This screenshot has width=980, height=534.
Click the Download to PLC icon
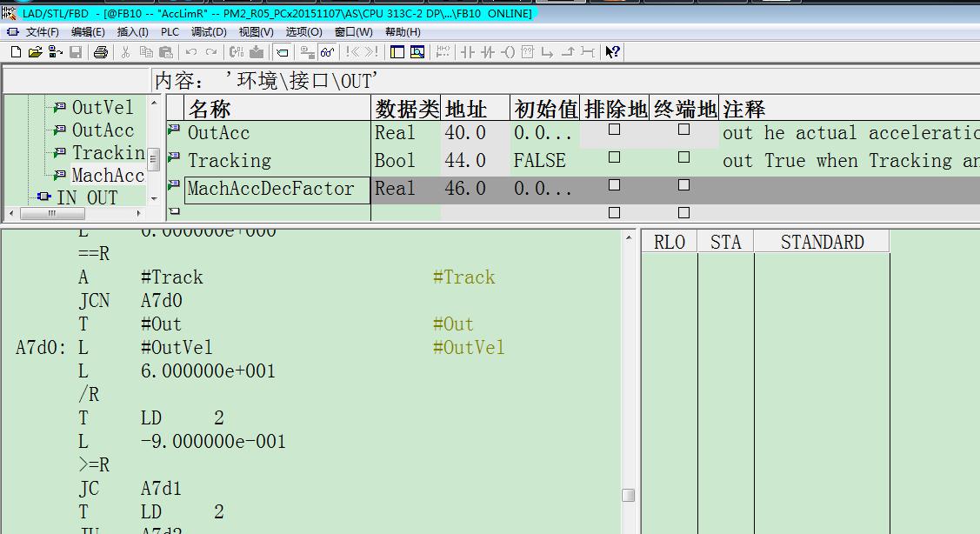click(257, 52)
